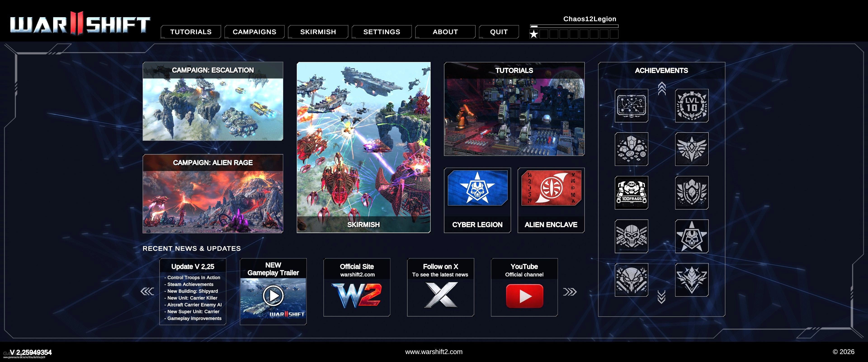Click the "Gameplay improvements" update line
The width and height of the screenshot is (868, 362).
point(193,318)
